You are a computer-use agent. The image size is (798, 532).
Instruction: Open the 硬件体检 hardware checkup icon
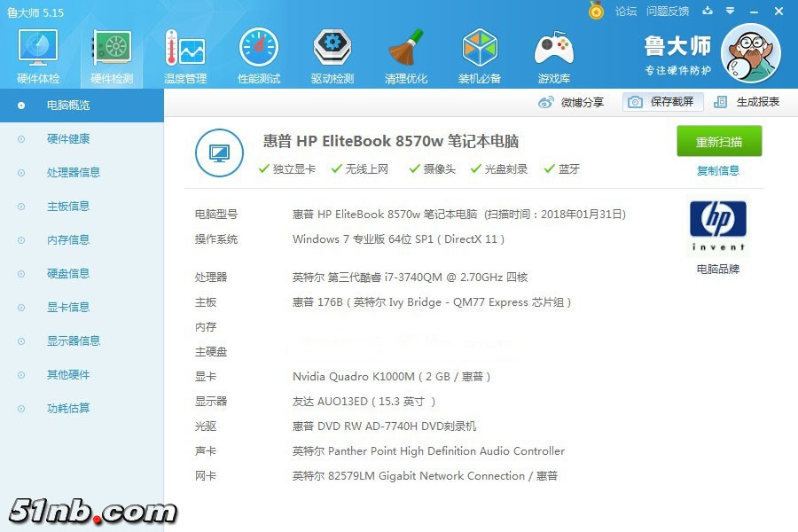pyautogui.click(x=38, y=56)
